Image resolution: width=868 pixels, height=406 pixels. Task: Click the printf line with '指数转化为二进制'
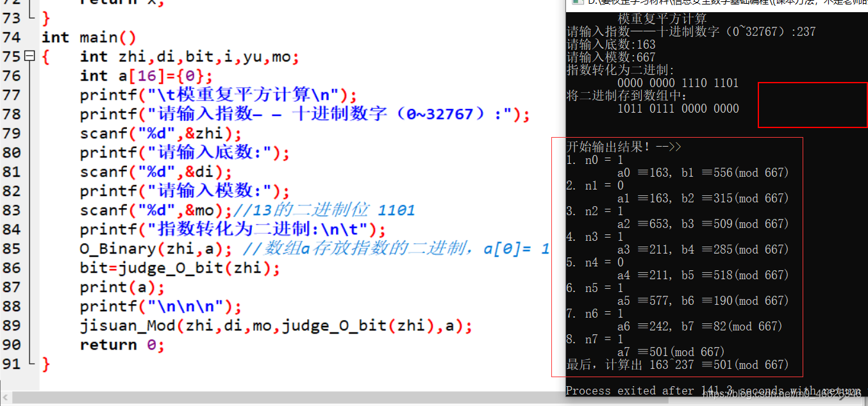[x=233, y=229]
